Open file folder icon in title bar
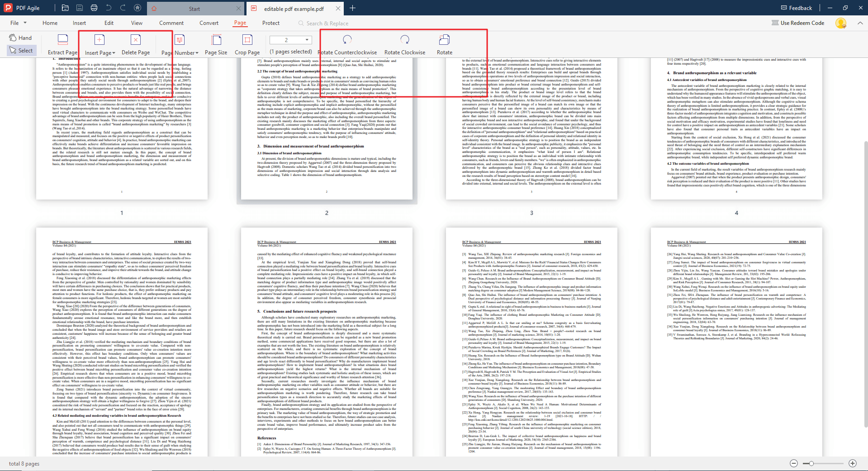The height and width of the screenshot is (471, 868). point(65,8)
